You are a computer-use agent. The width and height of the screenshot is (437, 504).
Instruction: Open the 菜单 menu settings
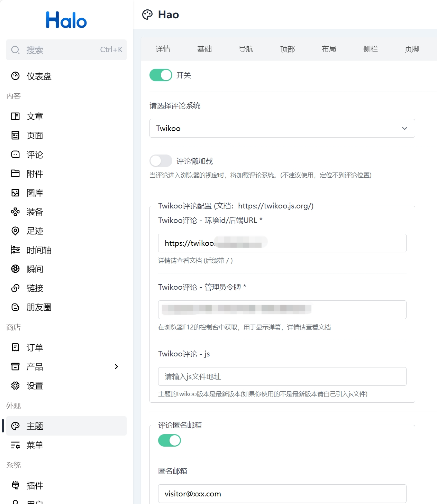click(x=35, y=445)
